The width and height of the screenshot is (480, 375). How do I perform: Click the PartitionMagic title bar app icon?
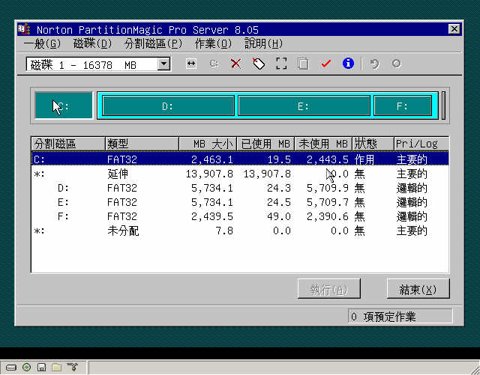point(24,29)
